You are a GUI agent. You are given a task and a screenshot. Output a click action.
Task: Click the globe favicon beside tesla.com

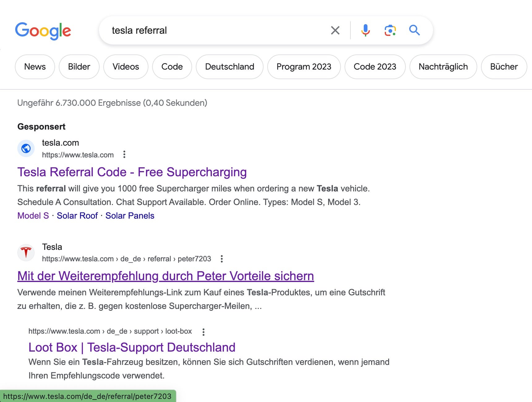pyautogui.click(x=26, y=148)
